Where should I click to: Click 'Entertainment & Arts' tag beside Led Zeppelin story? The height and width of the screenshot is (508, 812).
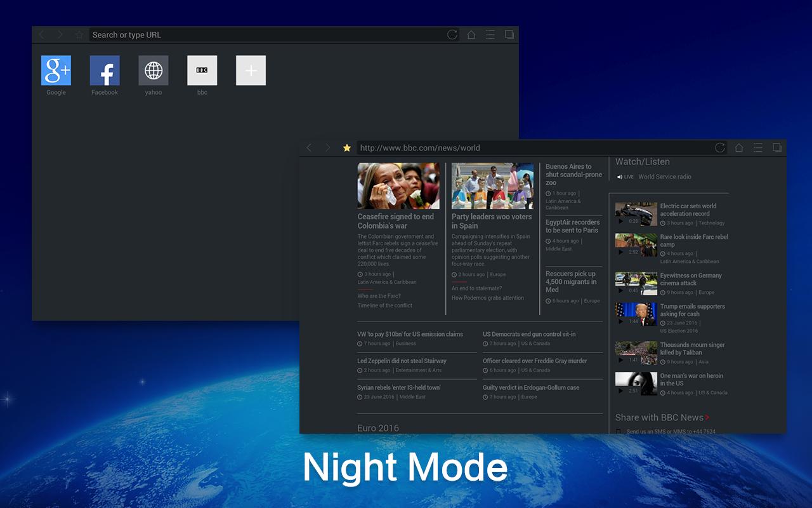419,370
